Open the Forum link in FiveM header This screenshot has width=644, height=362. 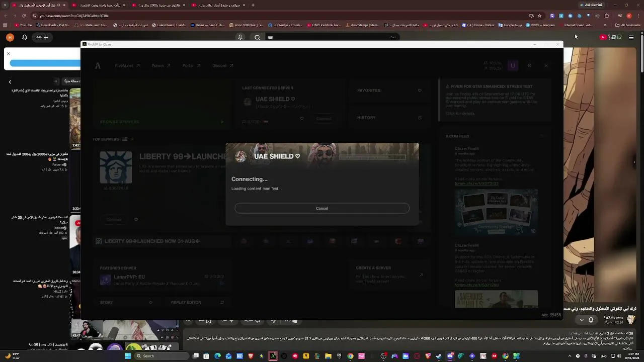pyautogui.click(x=161, y=65)
